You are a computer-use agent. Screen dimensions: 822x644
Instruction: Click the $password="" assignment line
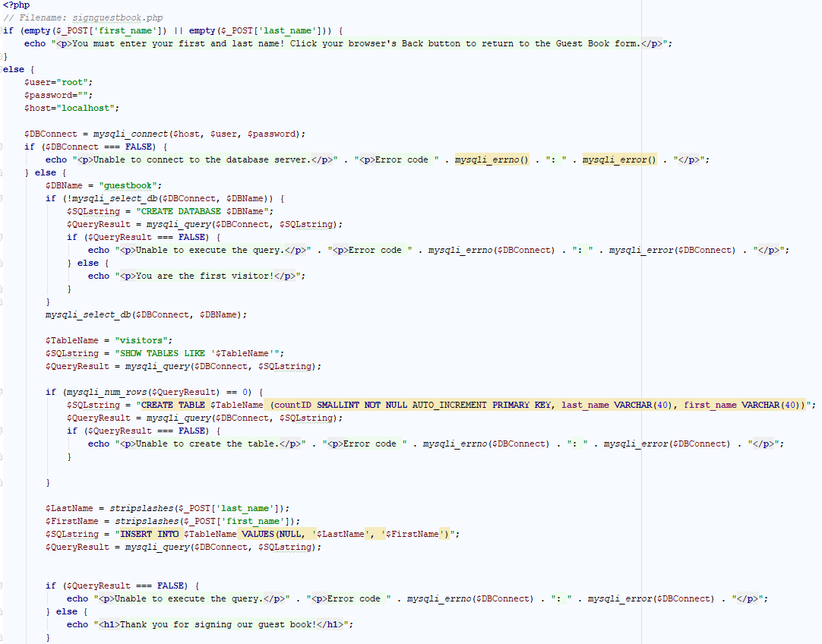pyautogui.click(x=58, y=96)
